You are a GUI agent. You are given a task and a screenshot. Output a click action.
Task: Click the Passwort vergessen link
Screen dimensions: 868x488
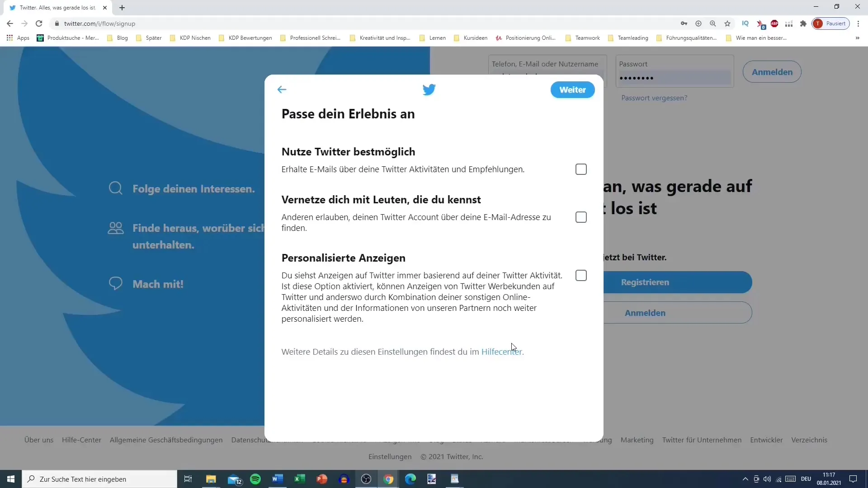(654, 98)
